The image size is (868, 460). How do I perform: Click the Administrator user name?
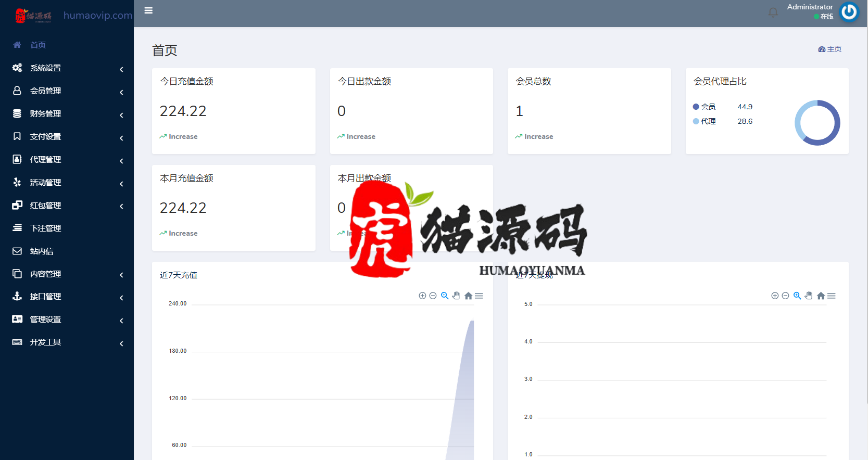tap(810, 7)
